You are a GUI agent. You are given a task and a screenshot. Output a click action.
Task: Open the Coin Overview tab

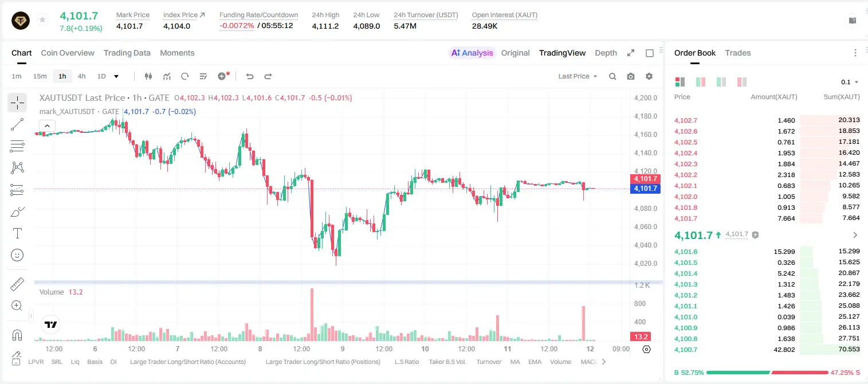tap(68, 53)
